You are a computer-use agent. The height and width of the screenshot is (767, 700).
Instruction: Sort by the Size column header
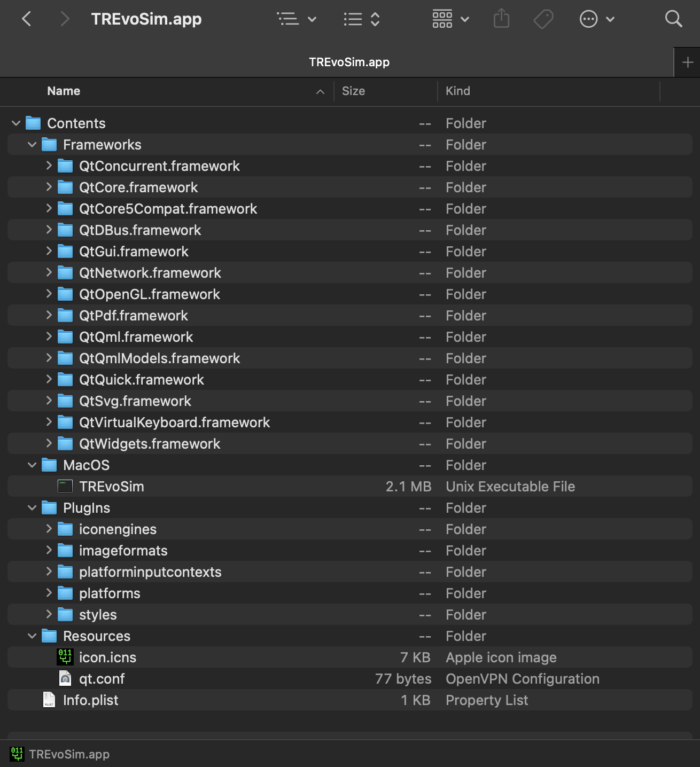coord(353,91)
